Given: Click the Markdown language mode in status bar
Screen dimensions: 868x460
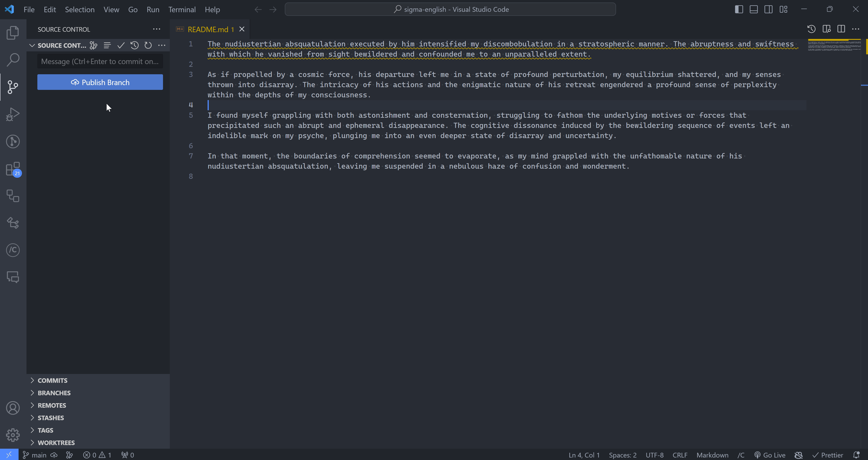Looking at the screenshot, I should click(712, 455).
